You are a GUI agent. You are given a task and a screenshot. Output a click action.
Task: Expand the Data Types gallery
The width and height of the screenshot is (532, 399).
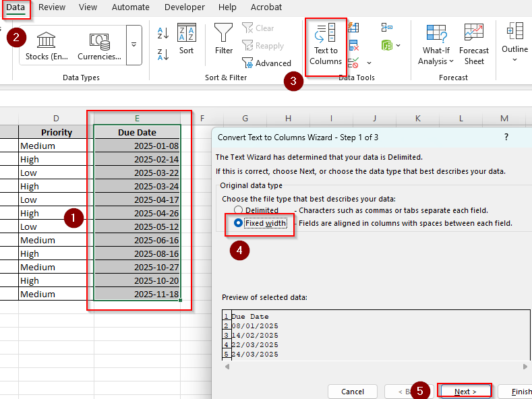point(134,44)
